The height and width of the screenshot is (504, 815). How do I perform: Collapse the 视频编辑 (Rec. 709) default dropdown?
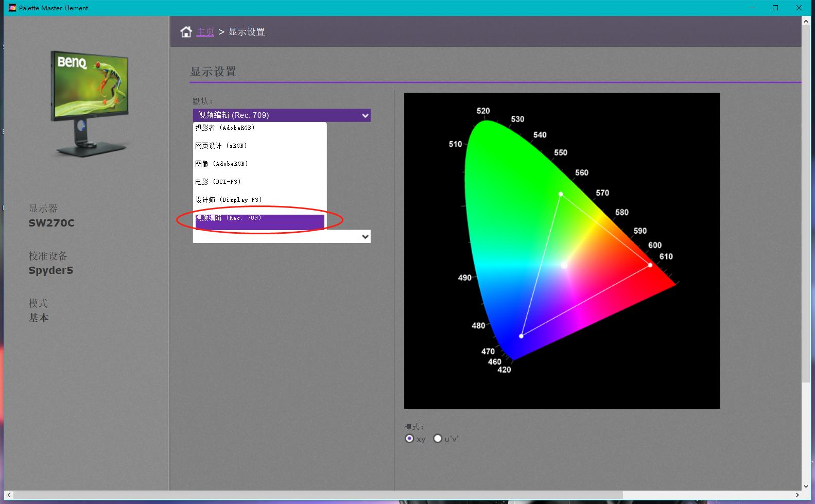point(365,115)
